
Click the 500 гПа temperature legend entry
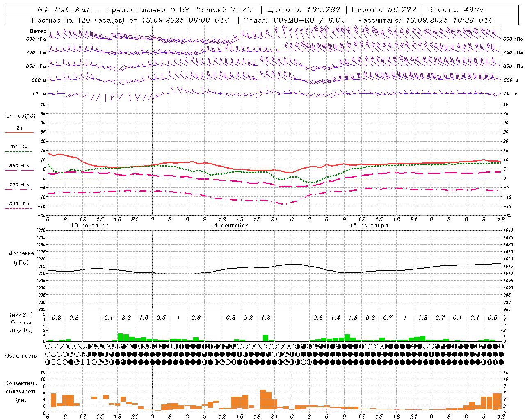(19, 204)
